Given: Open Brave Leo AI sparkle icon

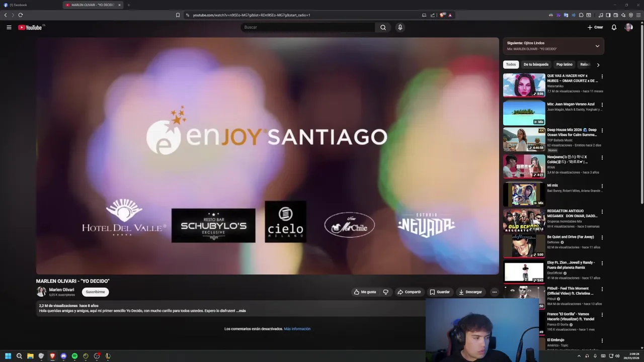Looking at the screenshot, I should (623, 15).
